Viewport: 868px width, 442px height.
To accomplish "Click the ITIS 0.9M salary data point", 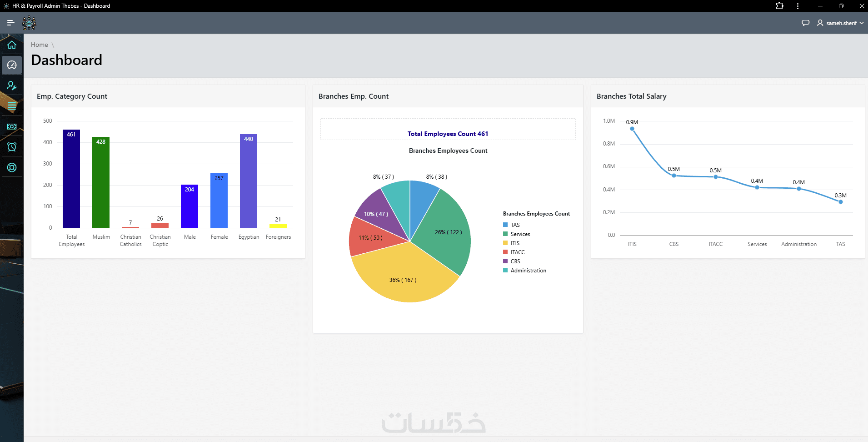I will [x=632, y=129].
